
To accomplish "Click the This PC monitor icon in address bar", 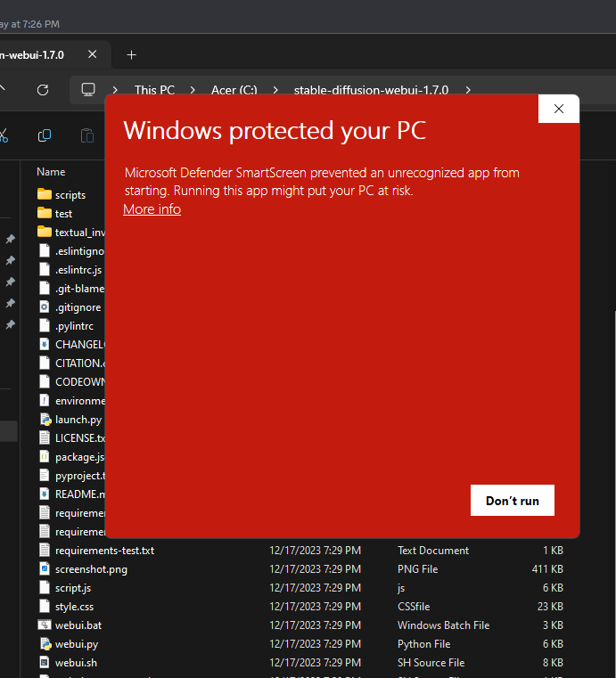I will 88,89.
